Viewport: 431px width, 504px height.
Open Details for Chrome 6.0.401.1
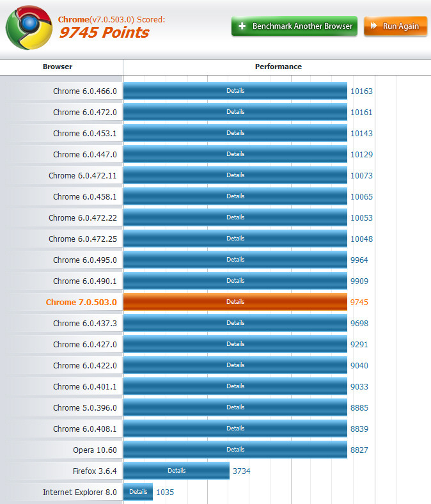(x=235, y=386)
